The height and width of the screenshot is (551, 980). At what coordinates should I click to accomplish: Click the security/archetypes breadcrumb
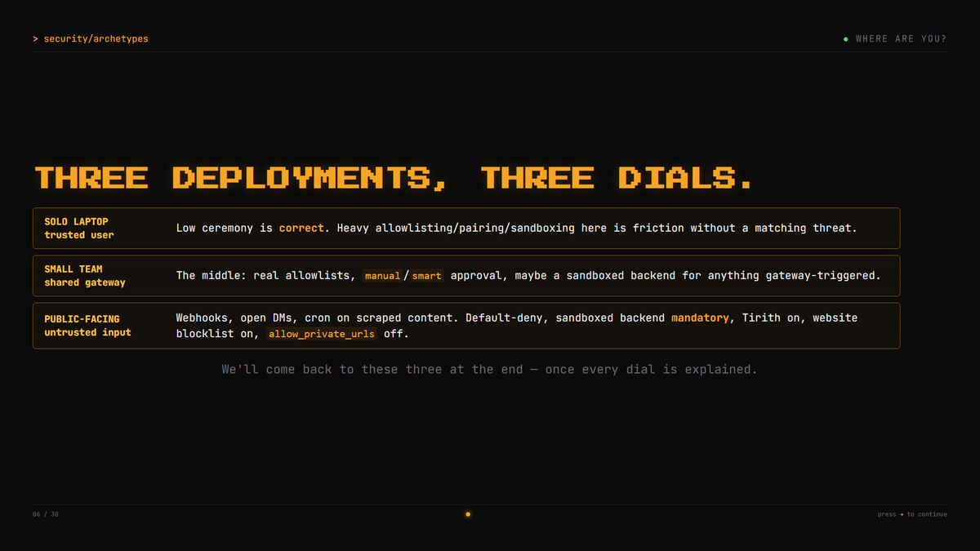click(91, 39)
